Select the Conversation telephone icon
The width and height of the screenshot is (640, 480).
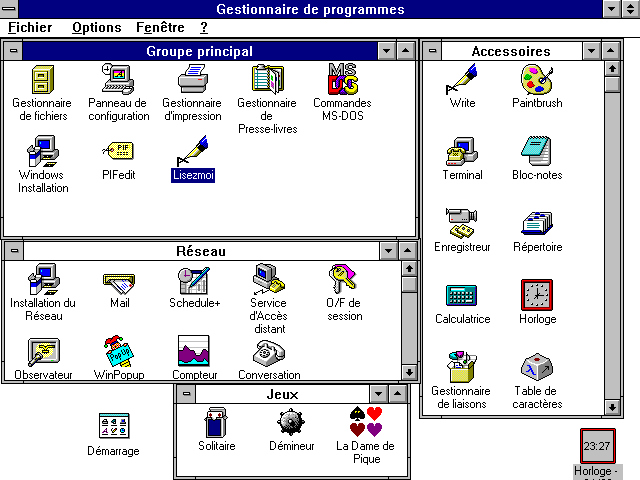point(269,353)
